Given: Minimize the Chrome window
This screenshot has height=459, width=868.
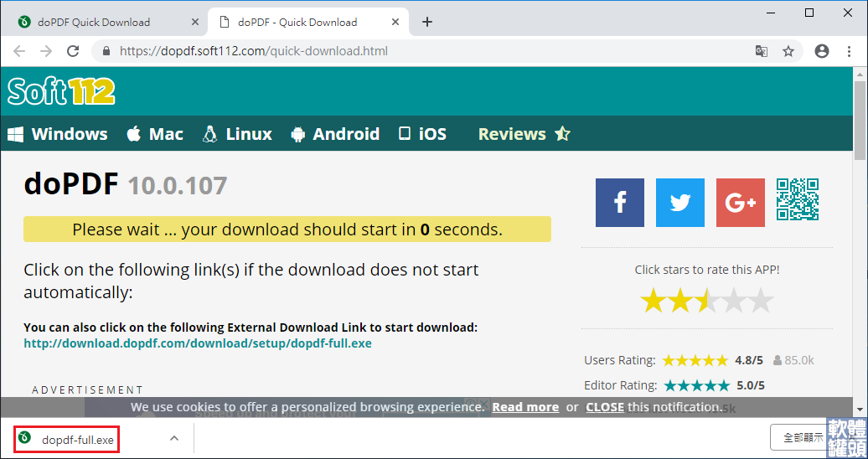Looking at the screenshot, I should pos(770,13).
